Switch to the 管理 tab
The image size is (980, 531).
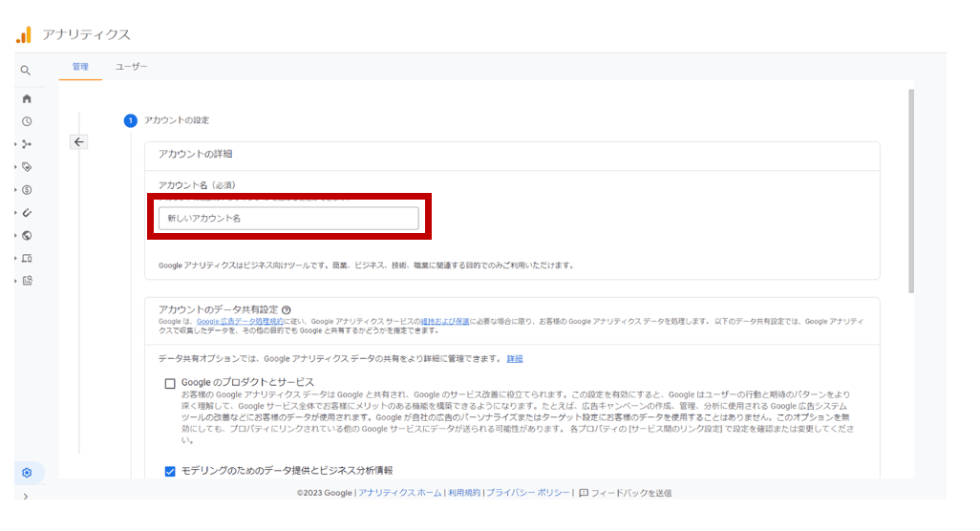pyautogui.click(x=80, y=67)
